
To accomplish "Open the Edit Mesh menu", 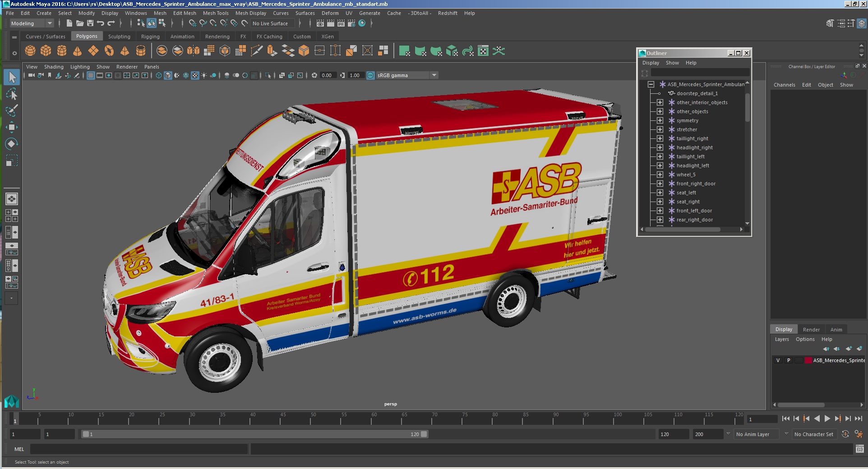I will click(x=185, y=13).
